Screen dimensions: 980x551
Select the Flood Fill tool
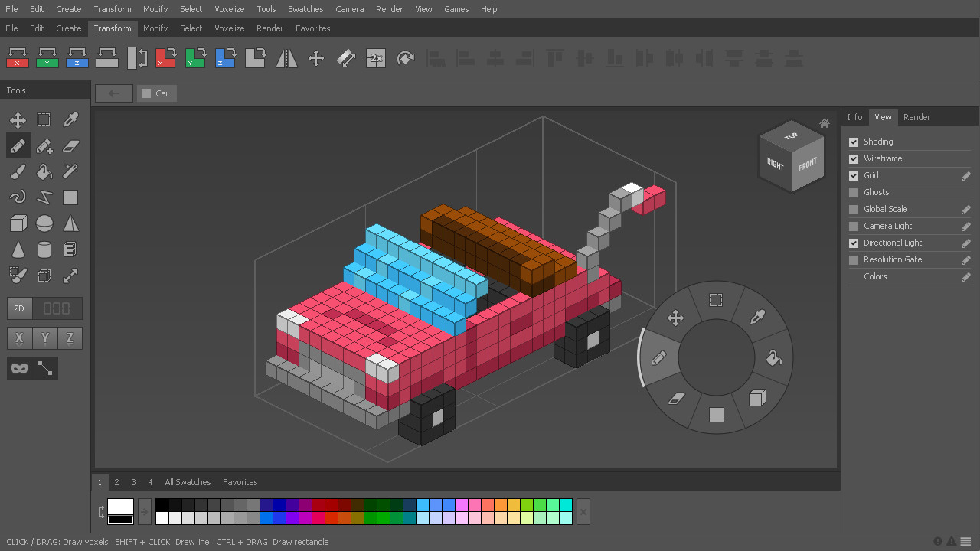pos(44,171)
